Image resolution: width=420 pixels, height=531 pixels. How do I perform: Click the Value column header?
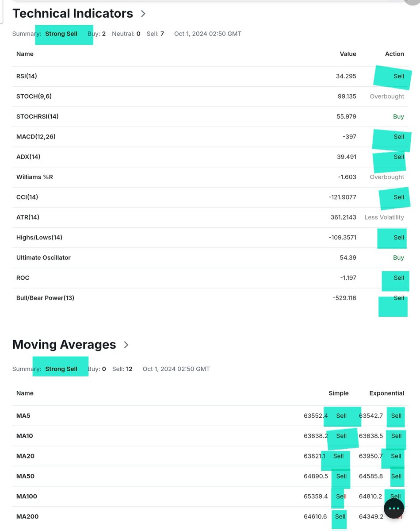(x=348, y=54)
